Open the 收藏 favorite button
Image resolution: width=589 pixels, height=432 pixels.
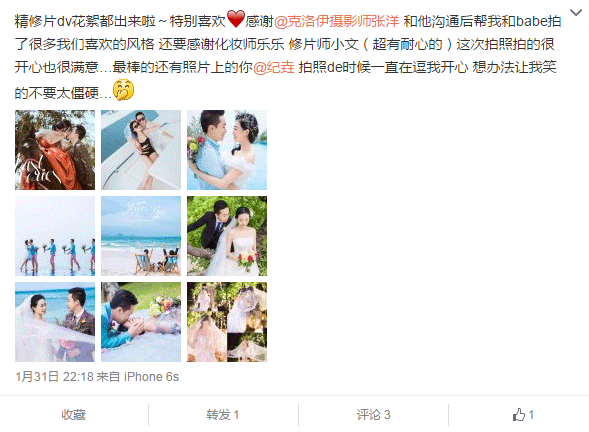pos(74,415)
